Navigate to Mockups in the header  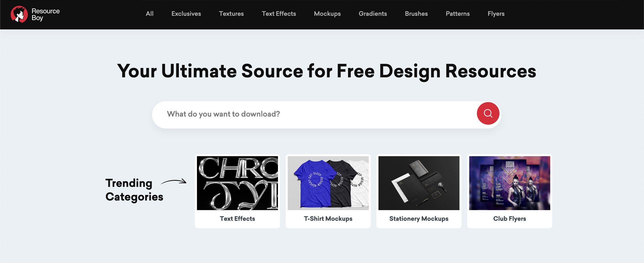pyautogui.click(x=327, y=14)
